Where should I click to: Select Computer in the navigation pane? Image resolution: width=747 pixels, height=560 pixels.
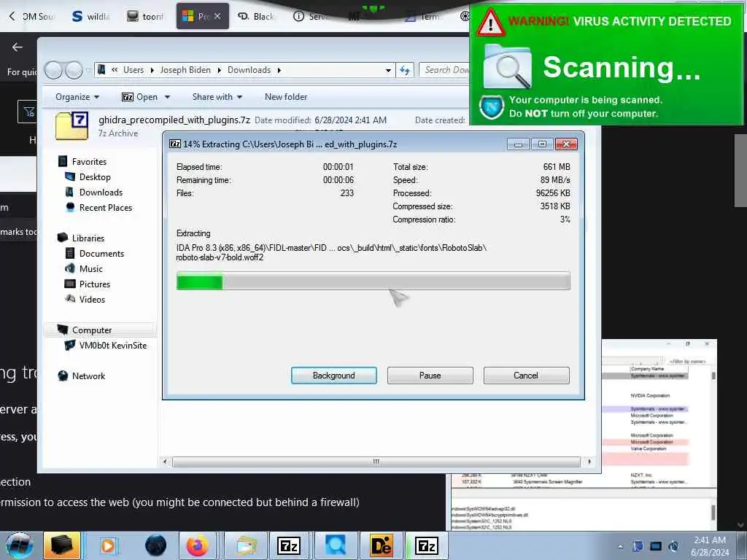pos(92,330)
